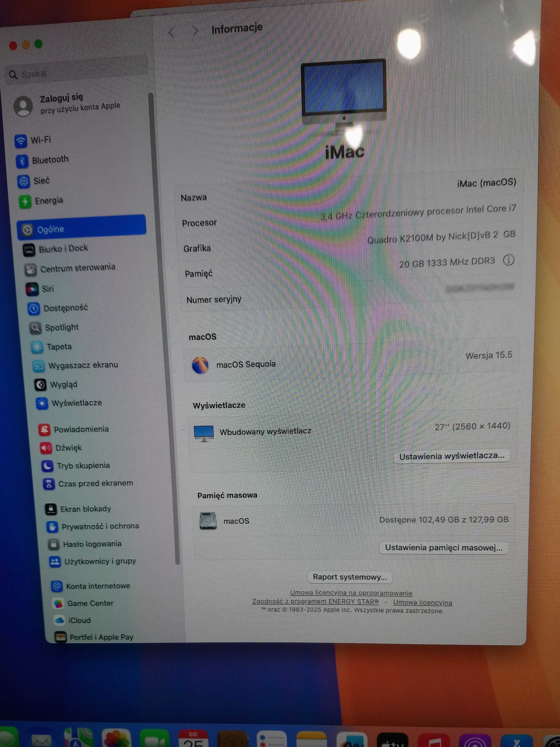This screenshot has height=747, width=560.
Task: Open Podcasts from the Dock
Action: point(474,741)
